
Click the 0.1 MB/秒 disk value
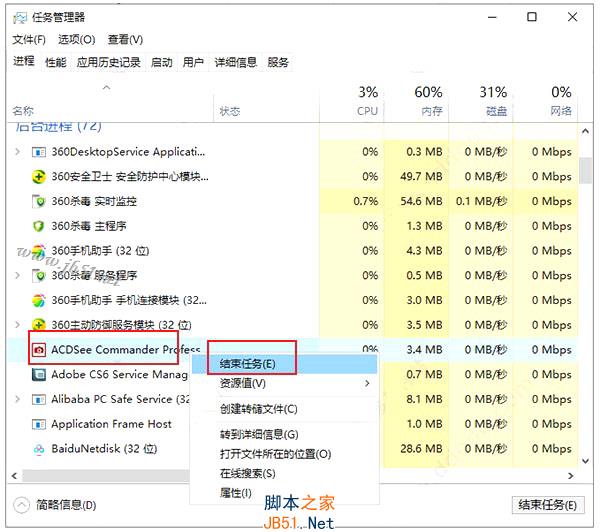tap(481, 201)
